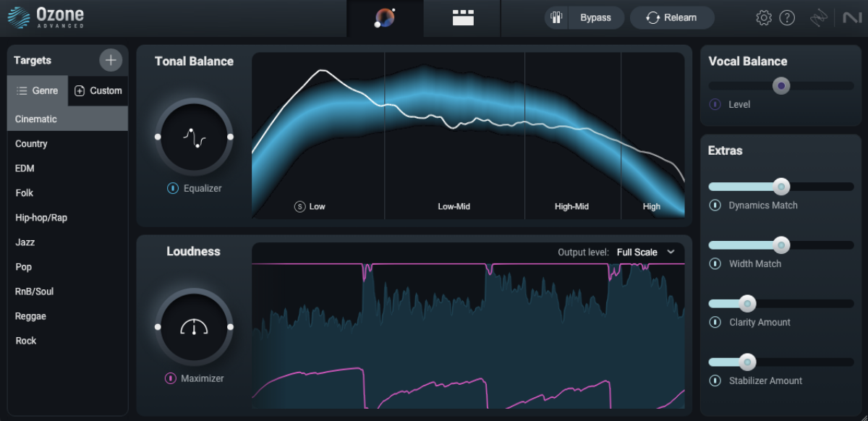The image size is (868, 421).
Task: Click the Genre tab list icon
Action: [22, 91]
